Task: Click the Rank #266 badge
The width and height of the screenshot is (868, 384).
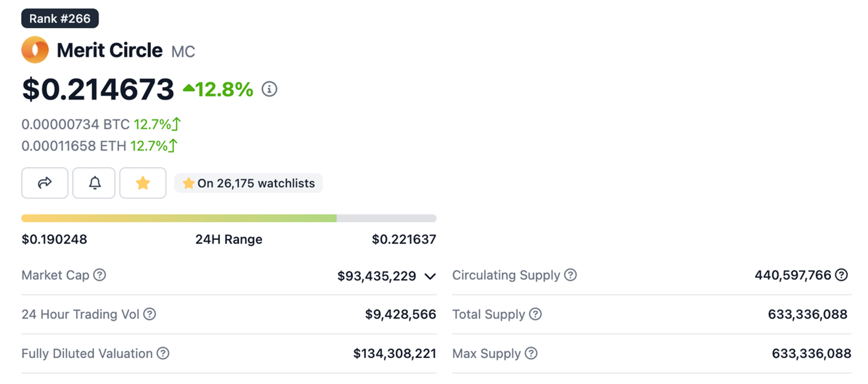Action: [60, 19]
